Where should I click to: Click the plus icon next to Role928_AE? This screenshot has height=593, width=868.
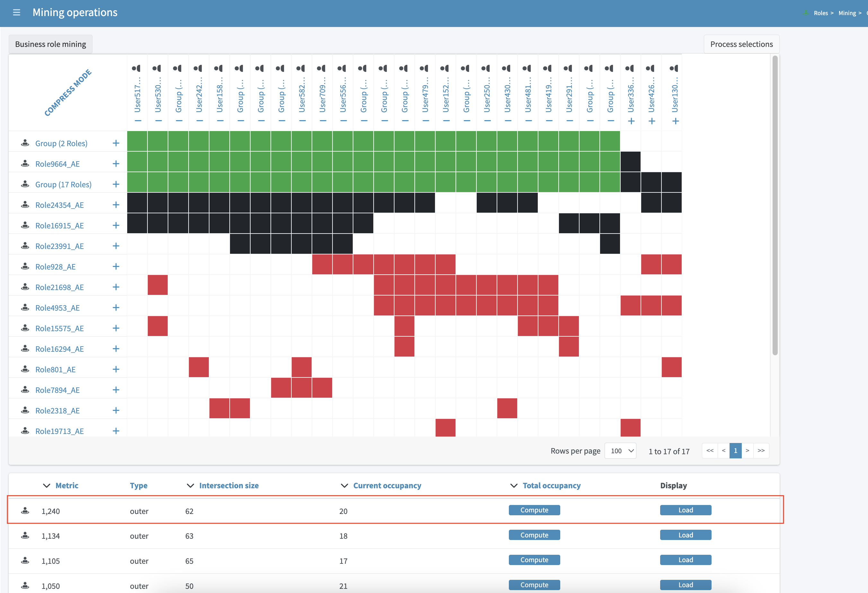coord(116,266)
